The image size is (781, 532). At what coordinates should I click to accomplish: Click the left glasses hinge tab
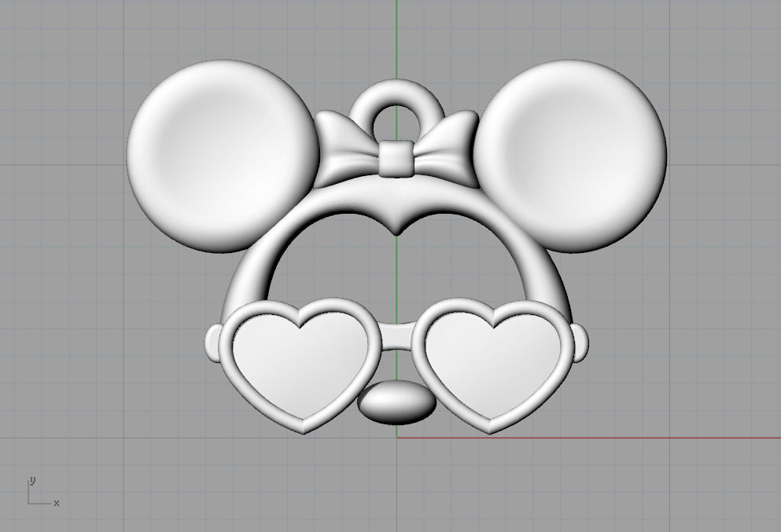212,343
